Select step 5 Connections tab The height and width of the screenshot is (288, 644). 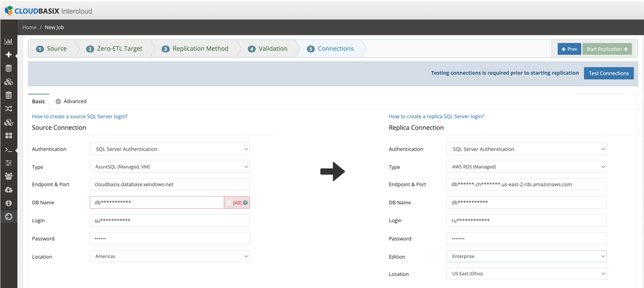(x=331, y=49)
